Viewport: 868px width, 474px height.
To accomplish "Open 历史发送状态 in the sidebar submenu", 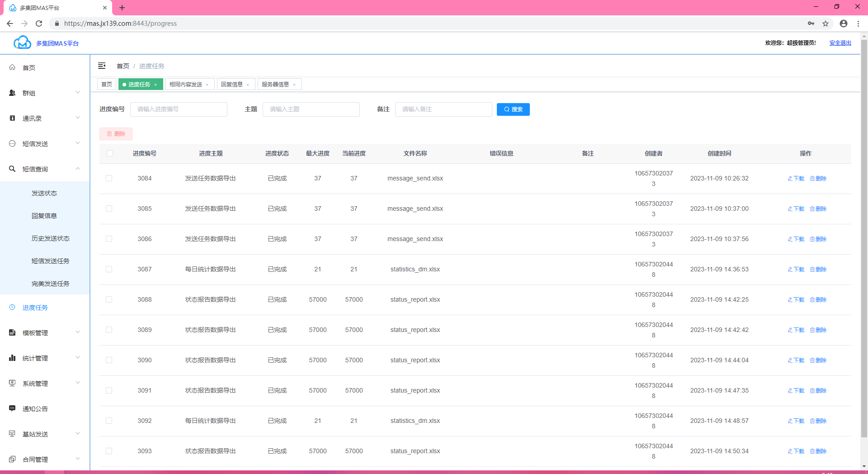I will tap(51, 238).
